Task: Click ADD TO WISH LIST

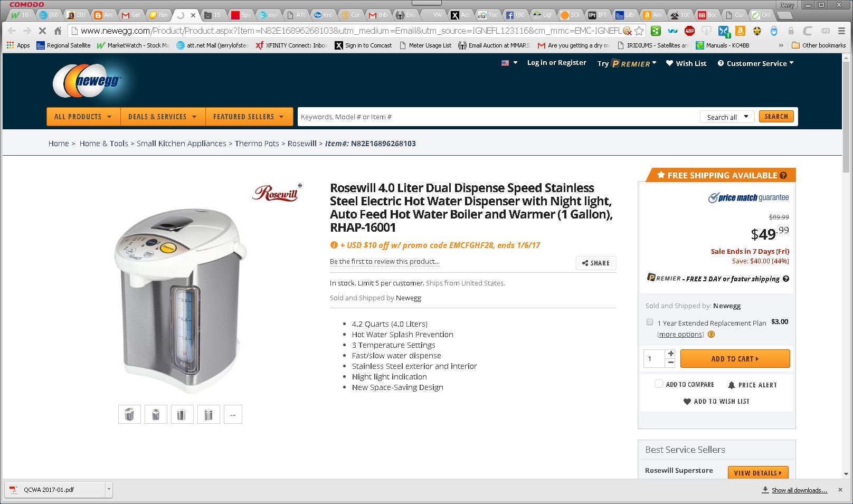Action: (x=716, y=401)
